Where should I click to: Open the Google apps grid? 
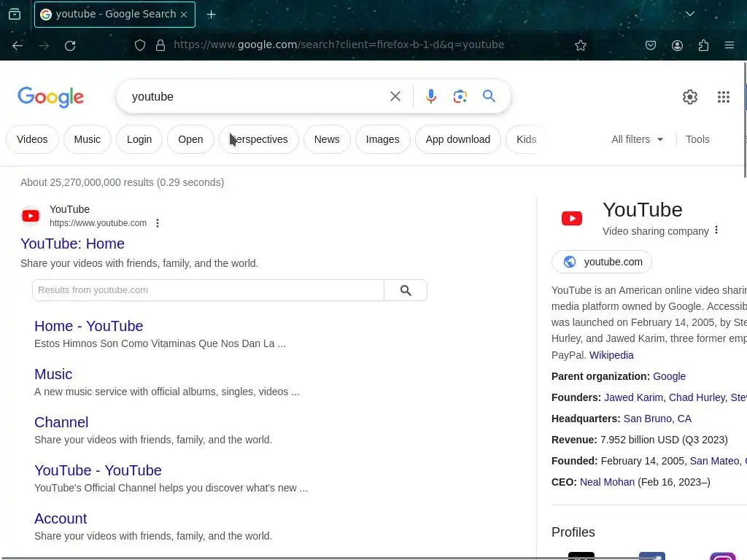(723, 97)
